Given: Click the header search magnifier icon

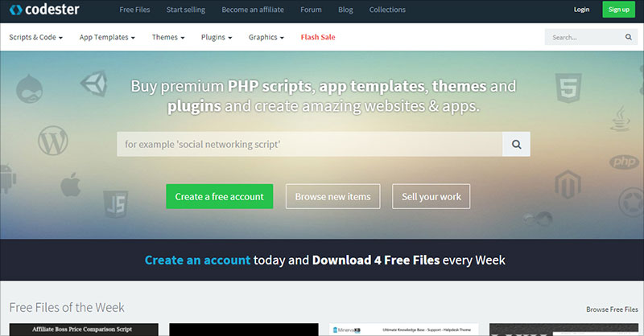Looking at the screenshot, I should [x=629, y=37].
